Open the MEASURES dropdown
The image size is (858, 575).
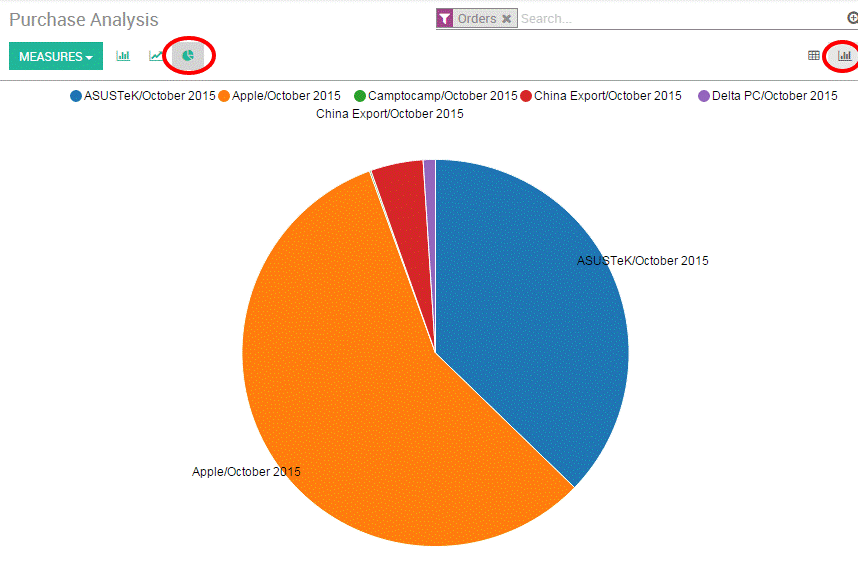pos(56,56)
